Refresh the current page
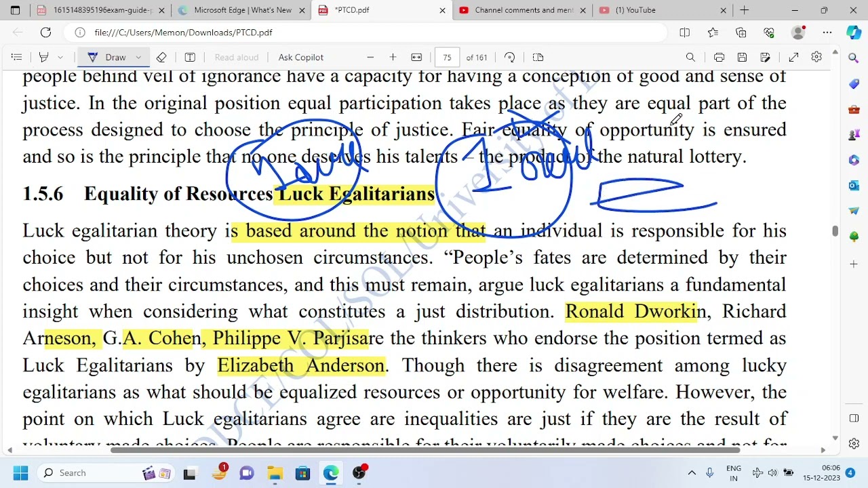This screenshot has width=868, height=488. [x=45, y=33]
